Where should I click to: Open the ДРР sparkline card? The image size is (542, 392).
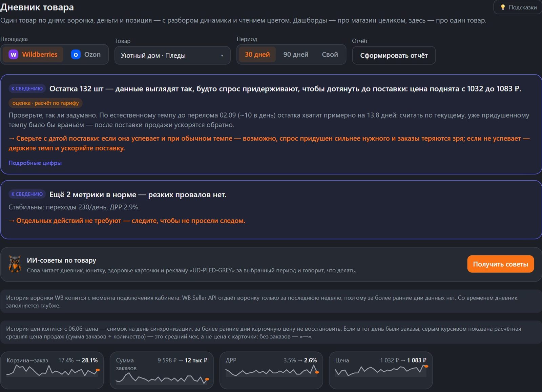click(x=271, y=370)
